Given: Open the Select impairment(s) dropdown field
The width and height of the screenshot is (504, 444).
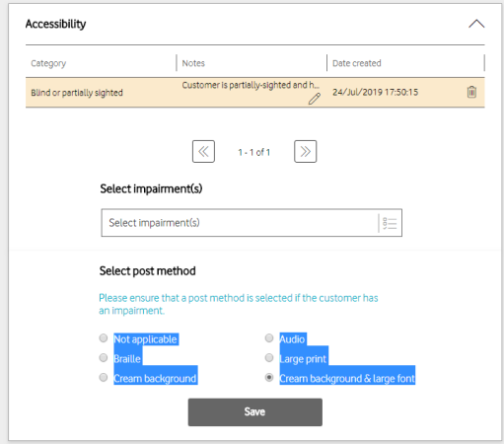Looking at the screenshot, I should point(252,223).
